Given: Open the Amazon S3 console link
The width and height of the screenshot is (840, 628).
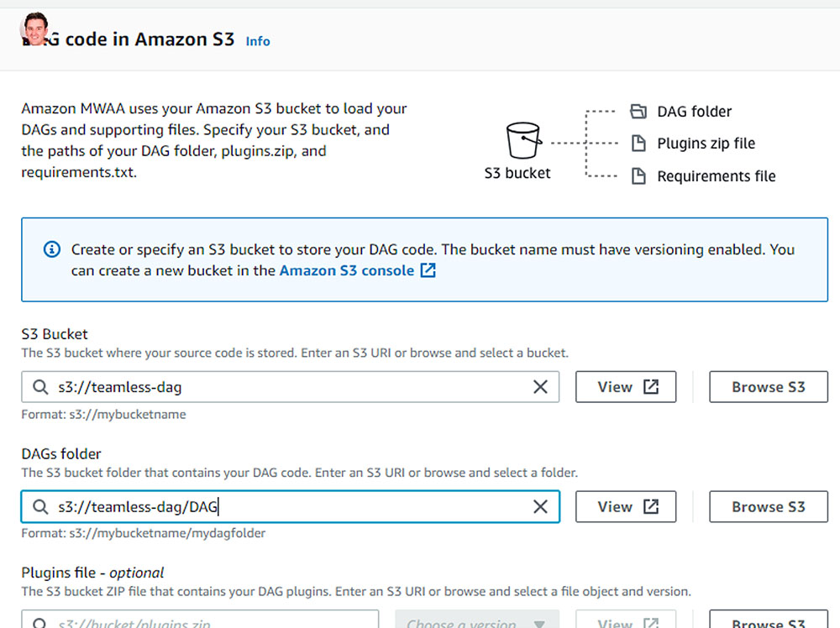Looking at the screenshot, I should click(347, 270).
